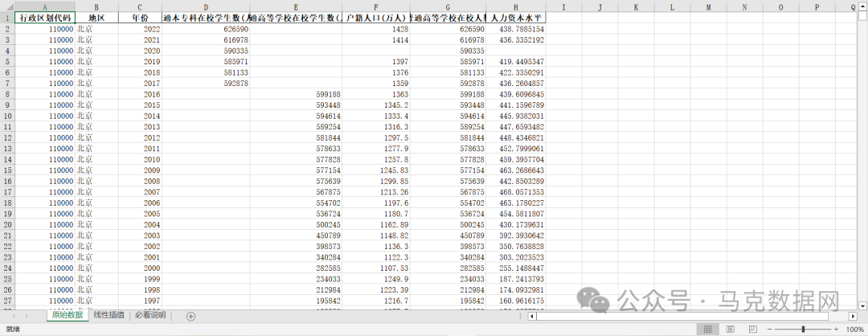Select the year cell 2008
Image resolution: width=868 pixels, height=336 pixels.
click(x=140, y=180)
